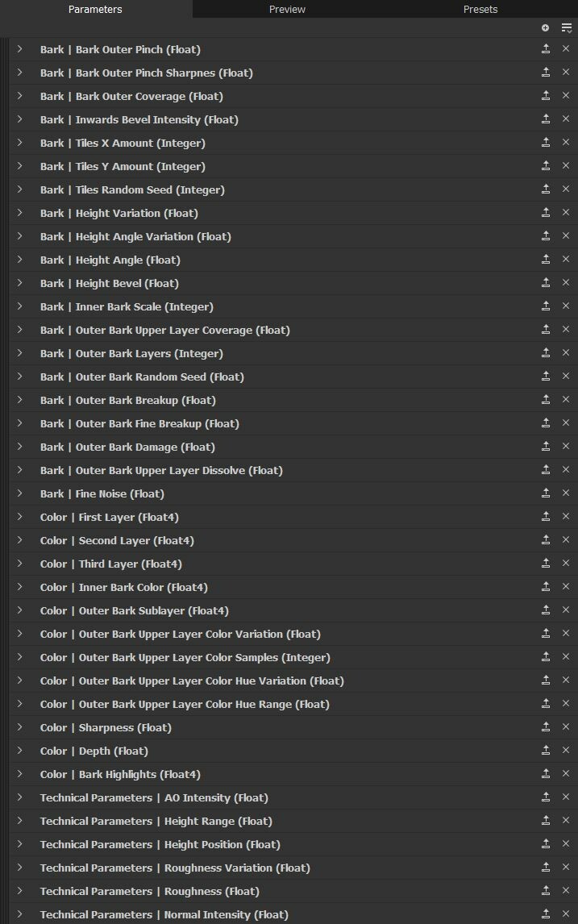Select the Color Depth parameter label
578x924 pixels.
(94, 751)
